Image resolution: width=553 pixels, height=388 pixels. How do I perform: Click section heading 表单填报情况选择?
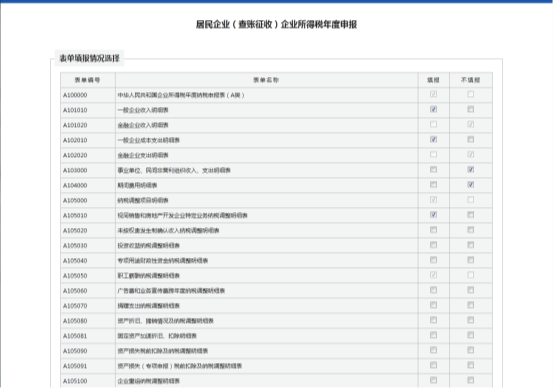tap(90, 58)
